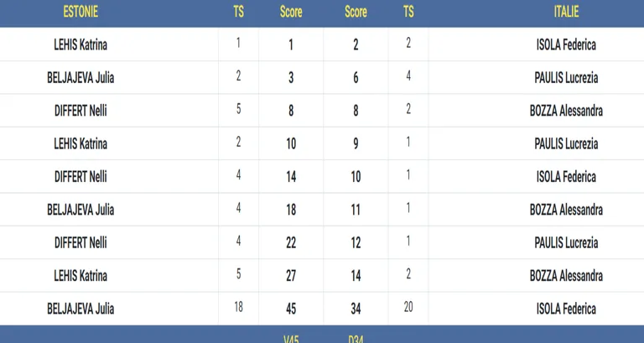The image size is (644, 343).
Task: Click Italie's final score cell showing 34
Action: 356,309
